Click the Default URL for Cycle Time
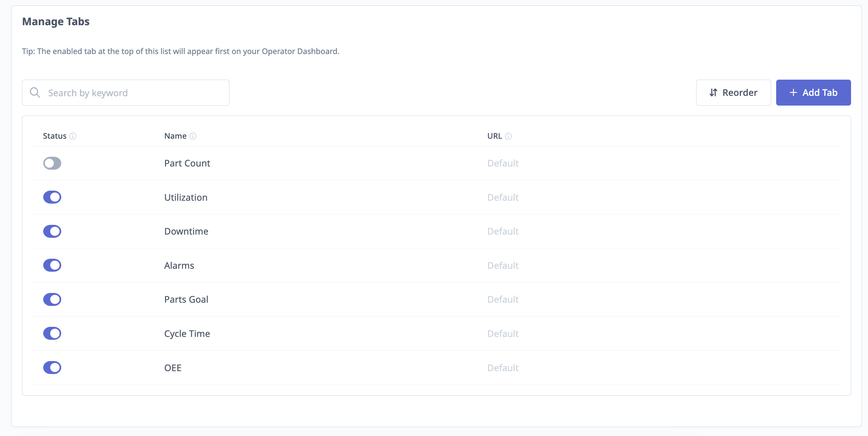 tap(503, 334)
